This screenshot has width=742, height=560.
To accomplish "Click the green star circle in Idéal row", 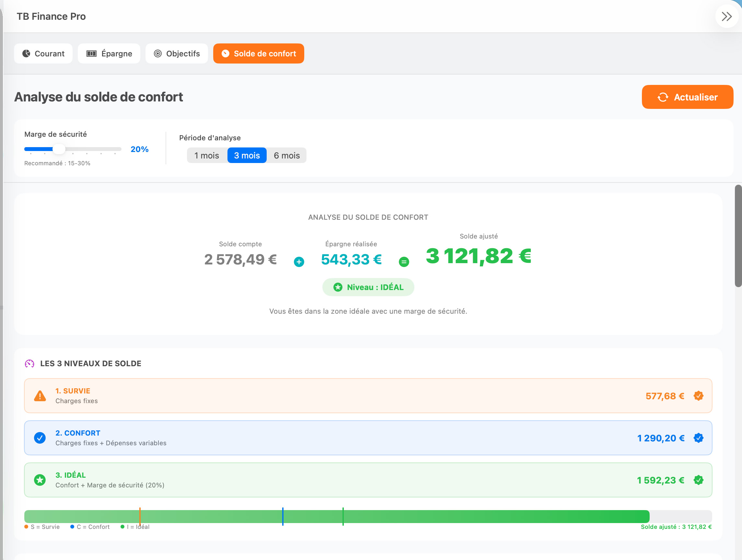I will tap(40, 480).
